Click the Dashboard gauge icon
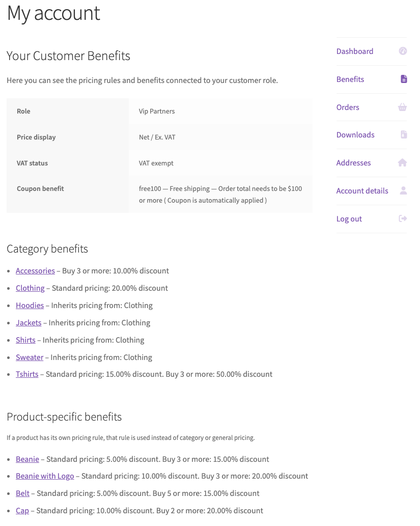This screenshot has height=526, width=420. pos(403,51)
